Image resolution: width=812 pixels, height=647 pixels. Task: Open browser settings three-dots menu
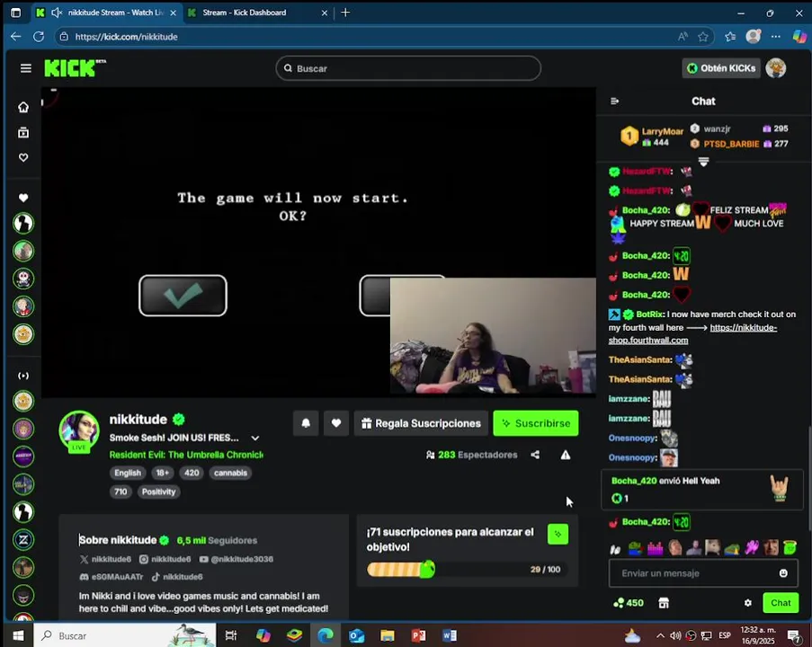(775, 37)
